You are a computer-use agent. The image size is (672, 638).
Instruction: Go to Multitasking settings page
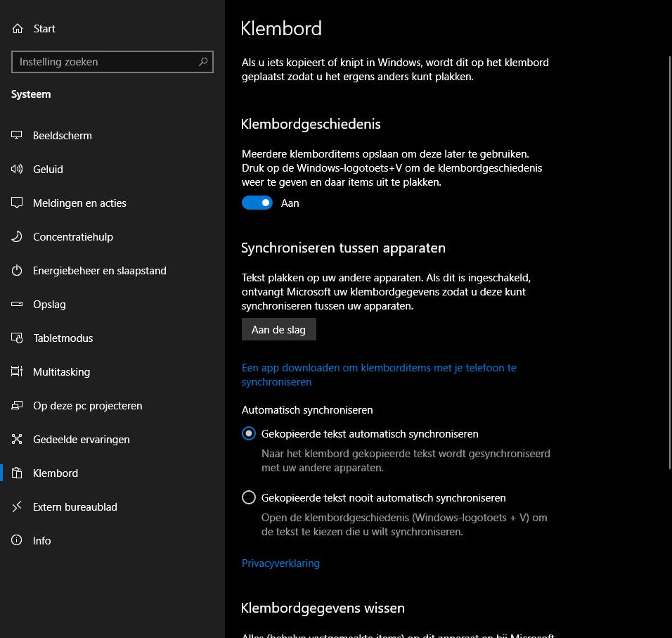coord(61,372)
